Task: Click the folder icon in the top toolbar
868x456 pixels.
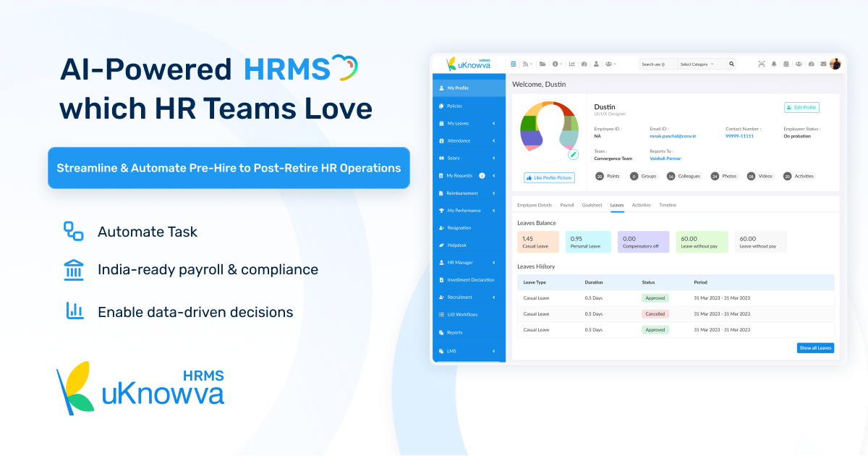Action: pyautogui.click(x=542, y=64)
